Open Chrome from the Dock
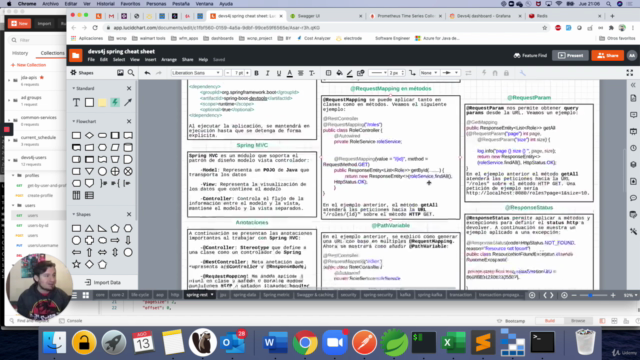The image size is (640, 360). pos(305,342)
